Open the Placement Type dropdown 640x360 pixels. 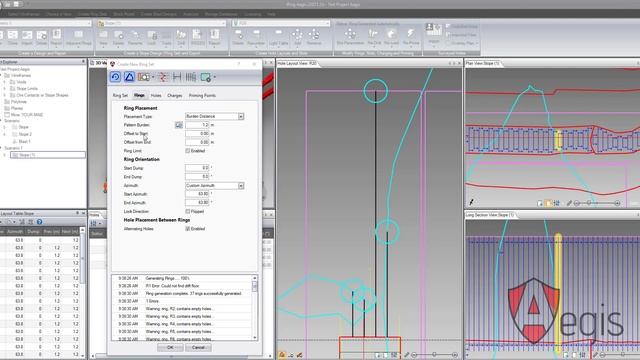point(241,116)
